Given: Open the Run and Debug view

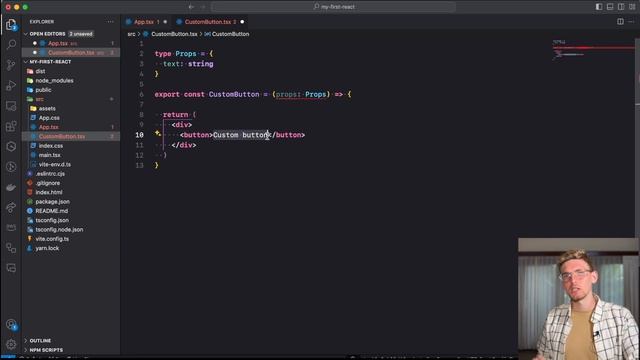Looking at the screenshot, I should pos(11,85).
